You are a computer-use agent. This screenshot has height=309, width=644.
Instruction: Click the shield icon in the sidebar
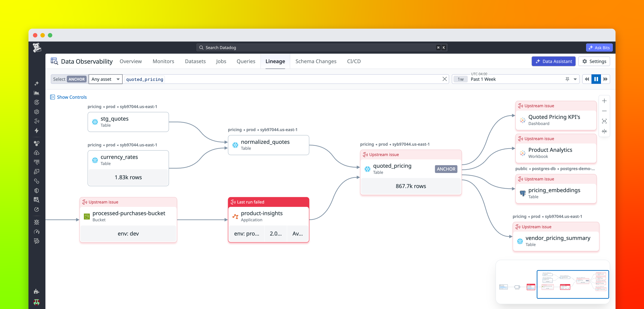pos(36,191)
